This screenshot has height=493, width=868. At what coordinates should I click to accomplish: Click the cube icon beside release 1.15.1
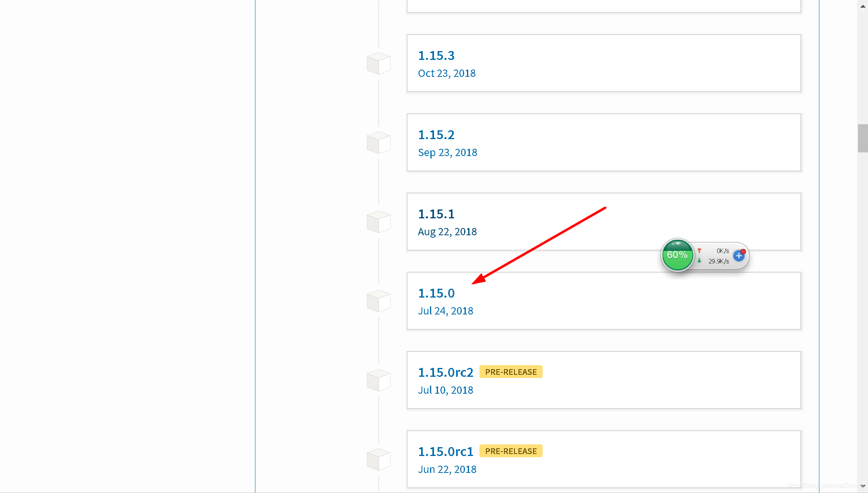378,222
